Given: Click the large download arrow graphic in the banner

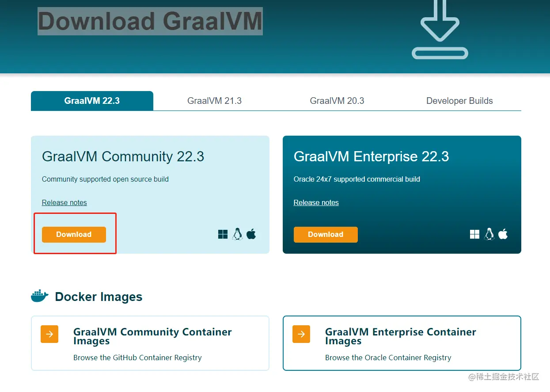Looking at the screenshot, I should point(440,30).
